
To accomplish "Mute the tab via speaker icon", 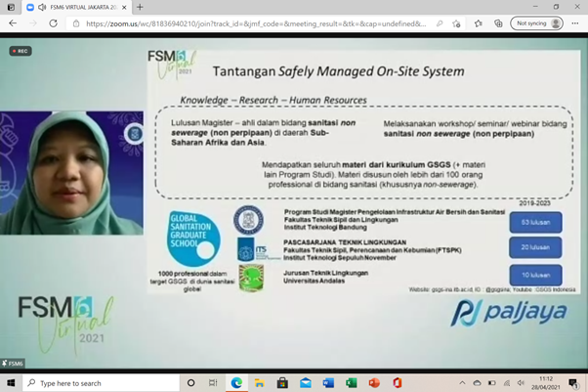I will click(42, 7).
